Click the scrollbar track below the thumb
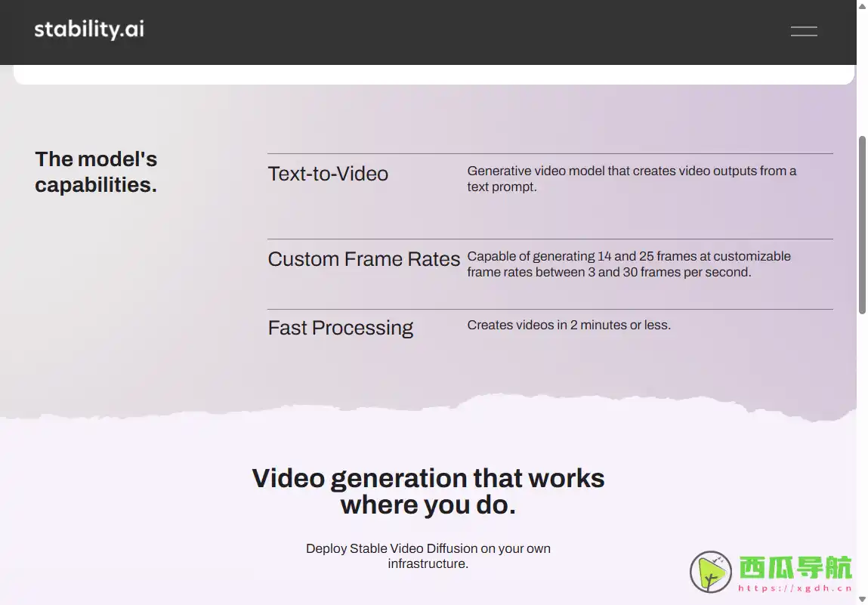The image size is (868, 605). coord(862,453)
